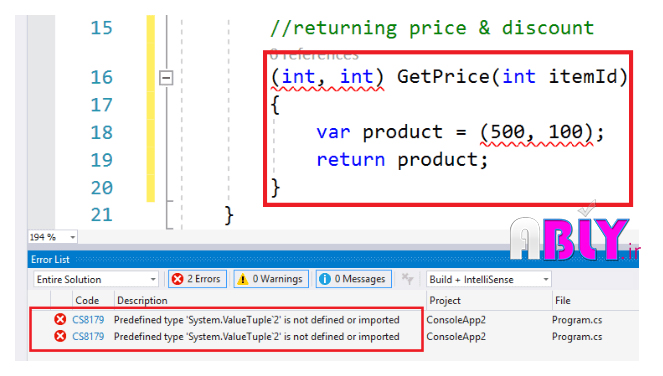Toggle the 0 Messages filter
The image size is (663, 376).
coord(353,279)
